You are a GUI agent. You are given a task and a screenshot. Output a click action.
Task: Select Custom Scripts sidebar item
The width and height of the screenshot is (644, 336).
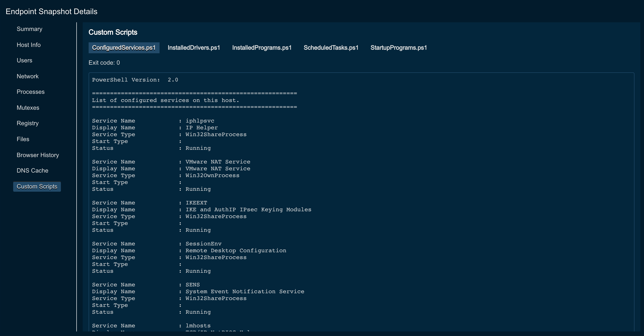click(37, 186)
